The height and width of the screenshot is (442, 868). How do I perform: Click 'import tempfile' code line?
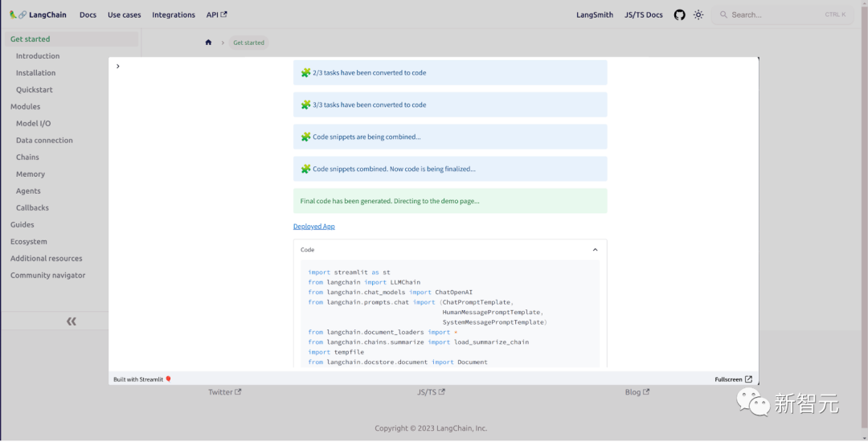tap(336, 352)
